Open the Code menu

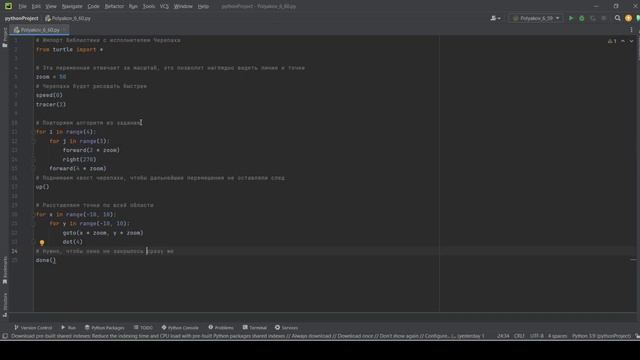point(93,6)
